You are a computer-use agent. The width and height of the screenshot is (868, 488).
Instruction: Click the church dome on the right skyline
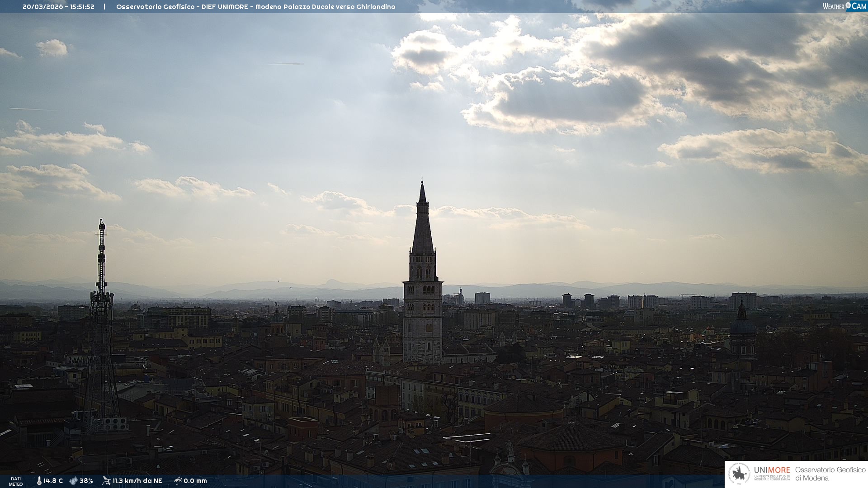click(742, 325)
